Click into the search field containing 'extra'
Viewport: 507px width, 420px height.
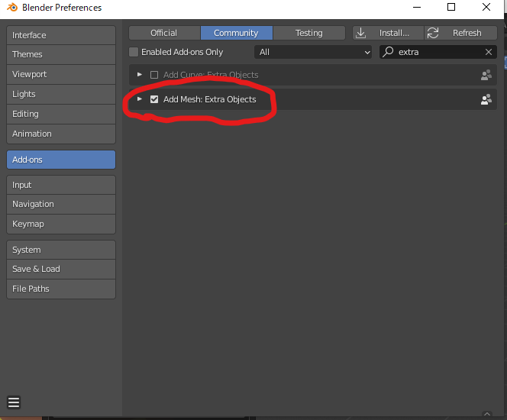coord(438,52)
